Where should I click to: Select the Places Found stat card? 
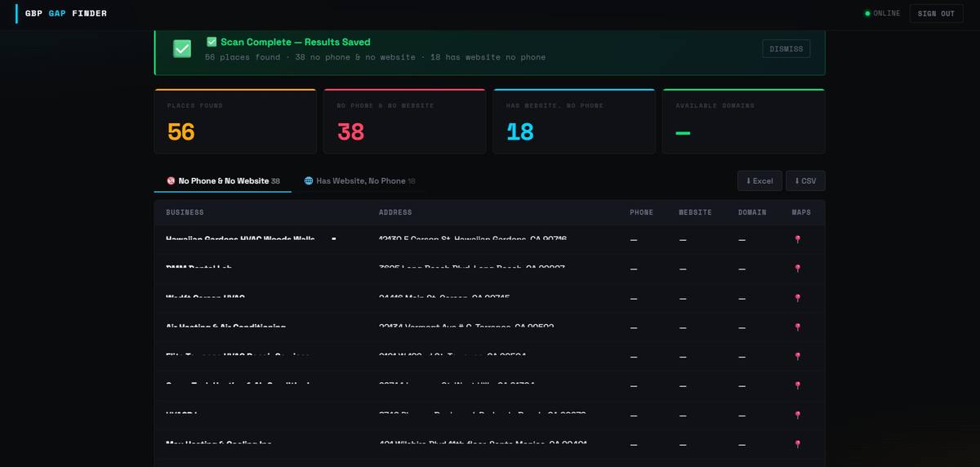pos(235,122)
